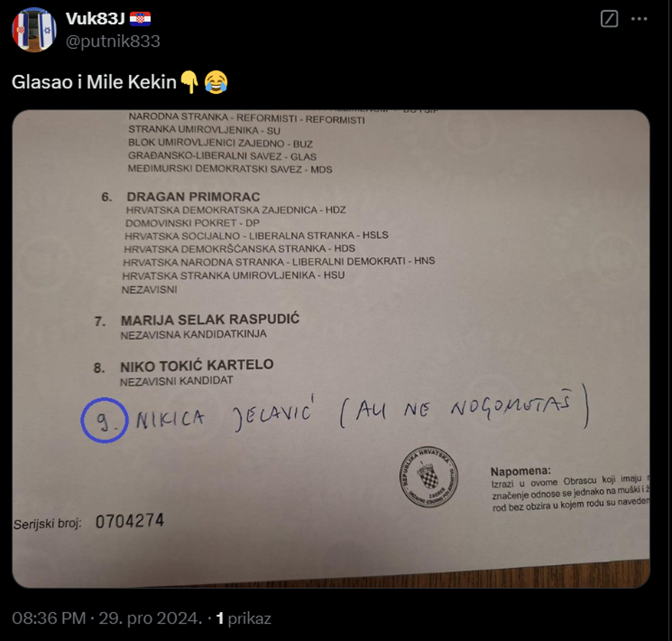Viewport: 672px width, 641px height.
Task: Click the laughing-crying emoji in tweet
Action: (215, 81)
